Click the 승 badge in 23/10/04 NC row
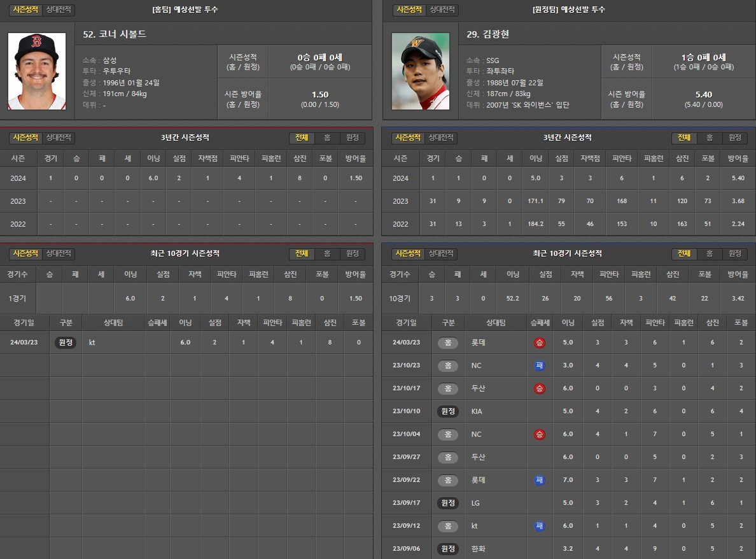Image resolution: width=756 pixels, height=559 pixels. (539, 434)
